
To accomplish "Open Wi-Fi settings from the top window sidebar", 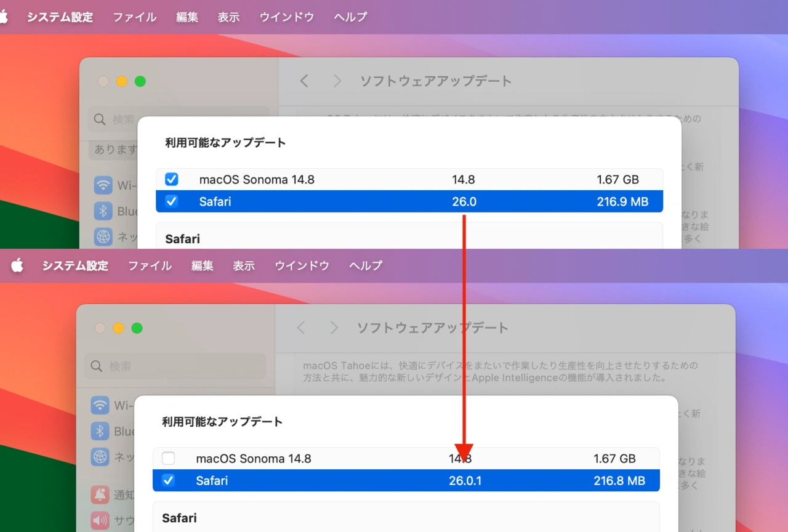I will 103,185.
